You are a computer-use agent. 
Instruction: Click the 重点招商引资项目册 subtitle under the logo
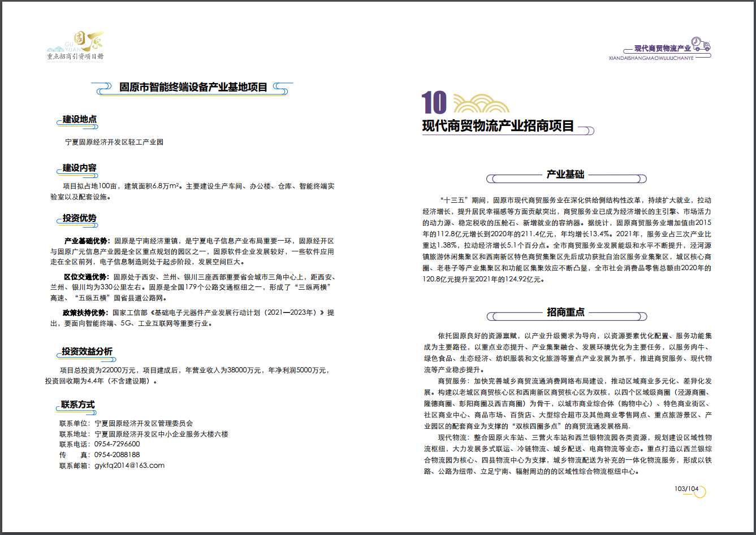(75, 56)
